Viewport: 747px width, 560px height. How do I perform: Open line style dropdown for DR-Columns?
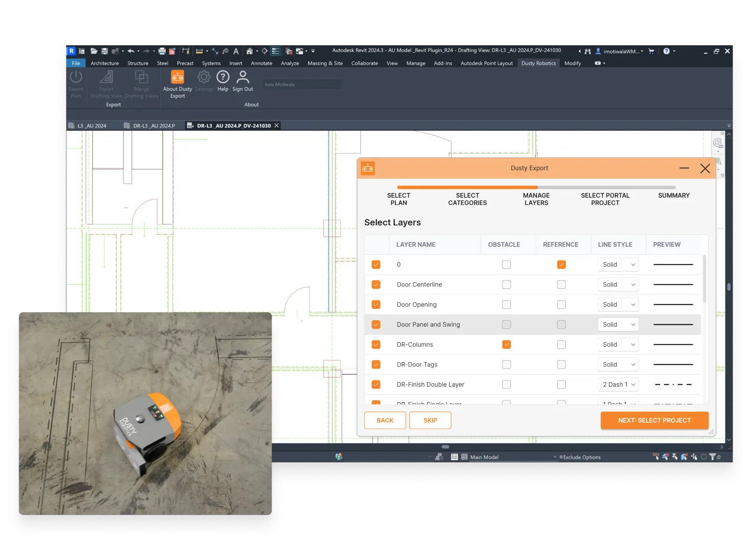point(618,345)
